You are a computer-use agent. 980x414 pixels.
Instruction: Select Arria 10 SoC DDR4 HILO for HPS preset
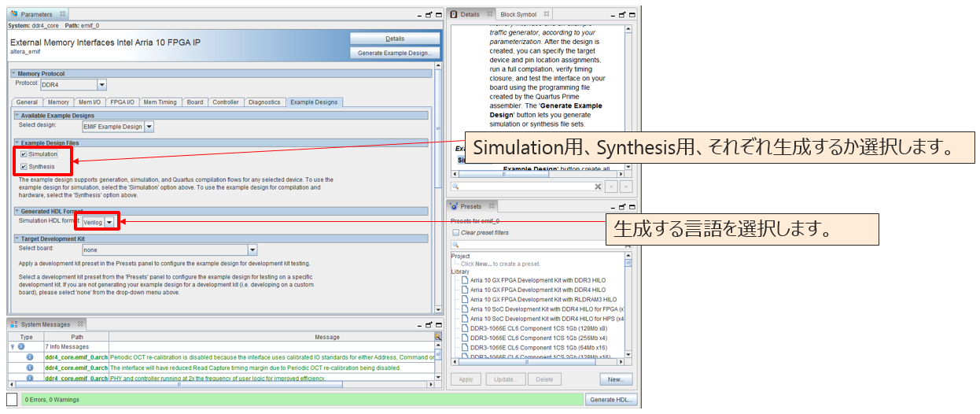tap(547, 318)
